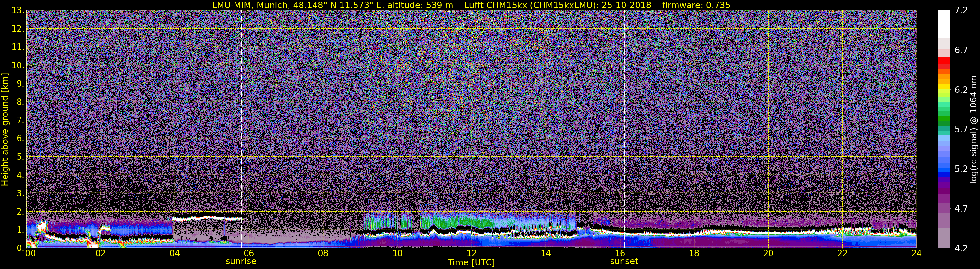Click the '12' time tick label
Image resolution: width=980 pixels, height=269 pixels.
coord(471,253)
